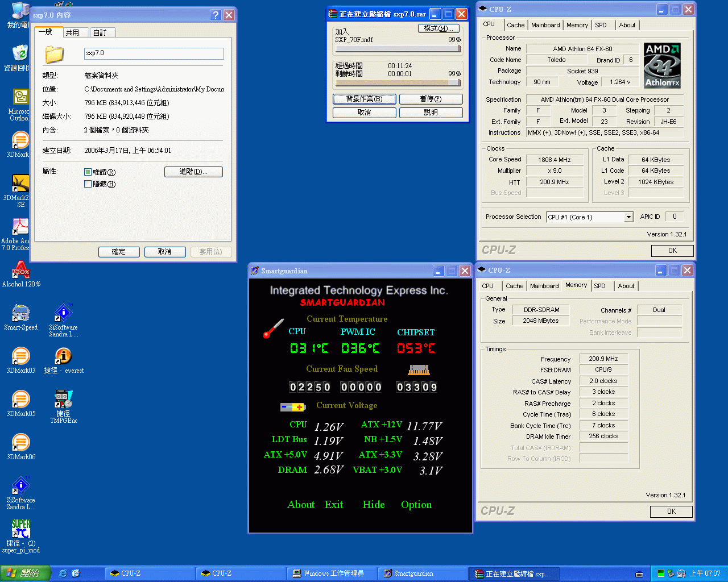Click the thermometer icon in Smartguardian
The width and height of the screenshot is (728, 582).
(x=273, y=329)
